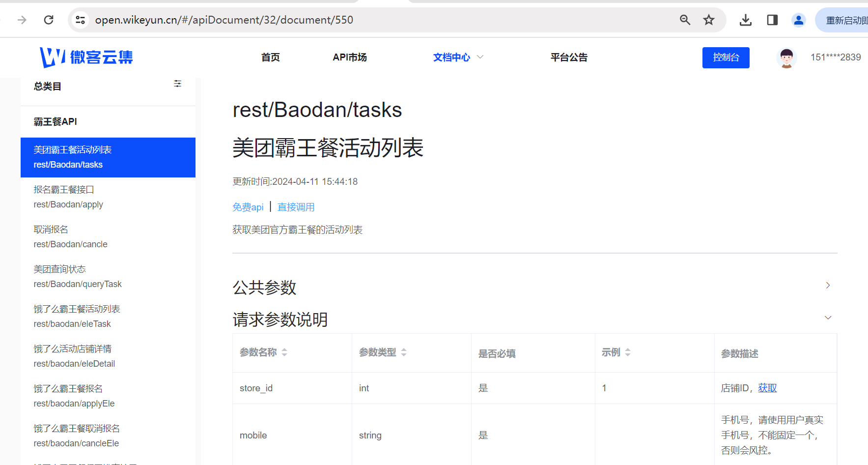The width and height of the screenshot is (868, 465).
Task: Open the 文档中心 dropdown arrow
Action: coord(480,57)
